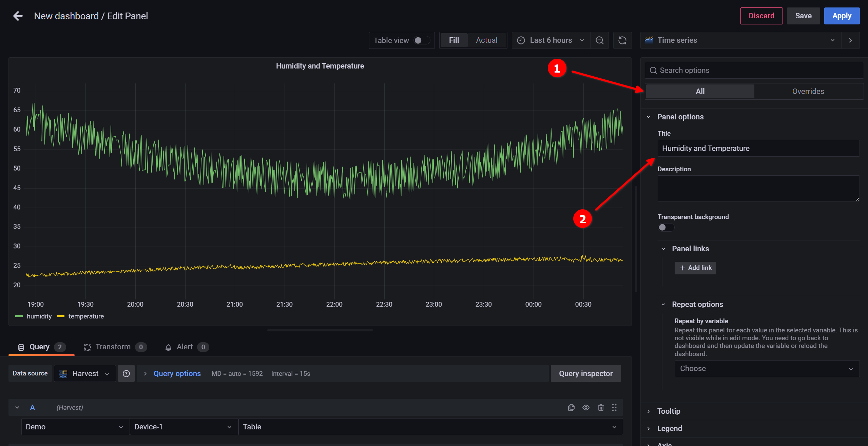Open data source help icon

click(x=126, y=373)
